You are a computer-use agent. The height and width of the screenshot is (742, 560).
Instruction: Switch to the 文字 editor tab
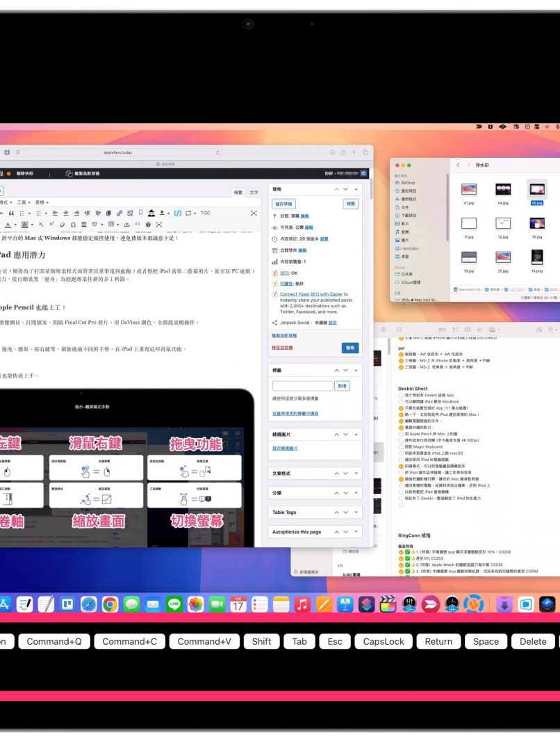(x=254, y=193)
